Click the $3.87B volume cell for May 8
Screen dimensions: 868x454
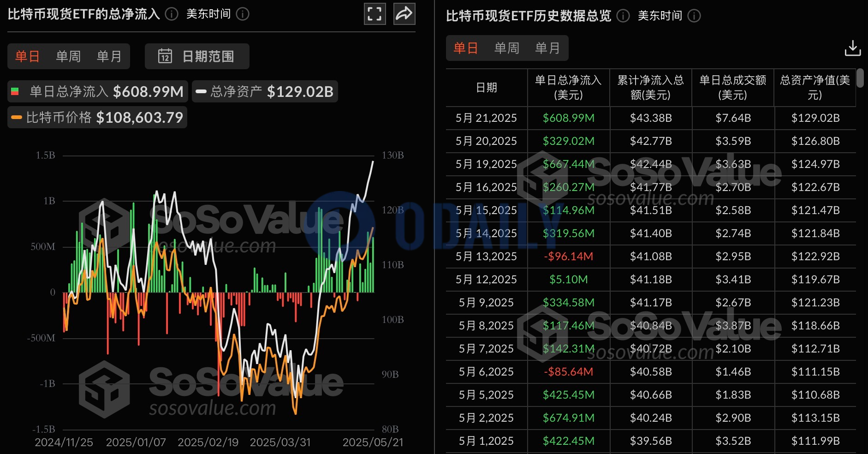pyautogui.click(x=733, y=326)
